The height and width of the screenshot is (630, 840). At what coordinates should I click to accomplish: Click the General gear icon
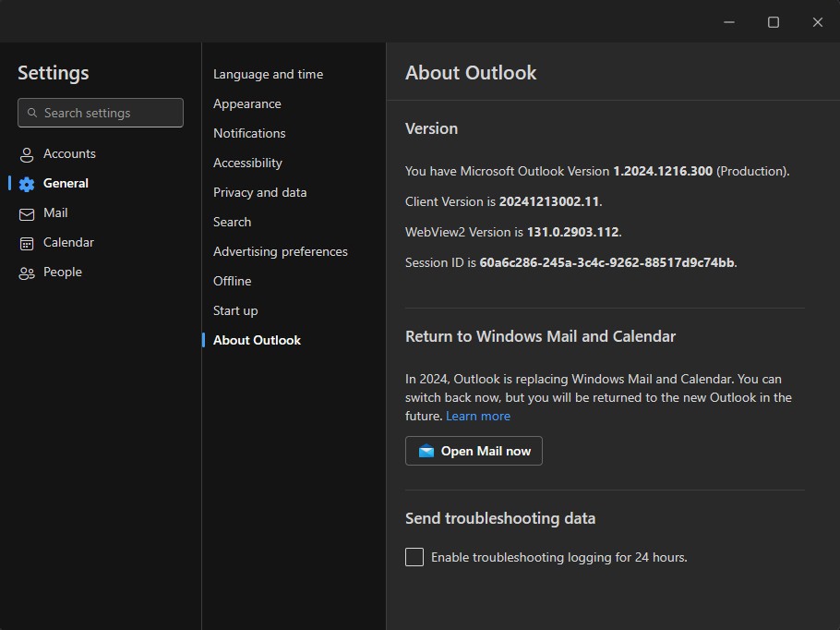27,184
